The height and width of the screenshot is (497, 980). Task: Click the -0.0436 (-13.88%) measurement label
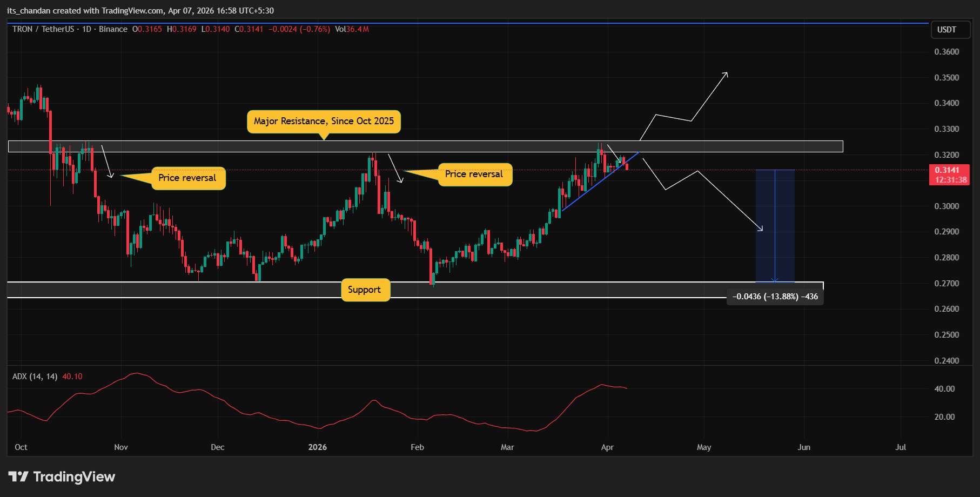click(x=775, y=297)
